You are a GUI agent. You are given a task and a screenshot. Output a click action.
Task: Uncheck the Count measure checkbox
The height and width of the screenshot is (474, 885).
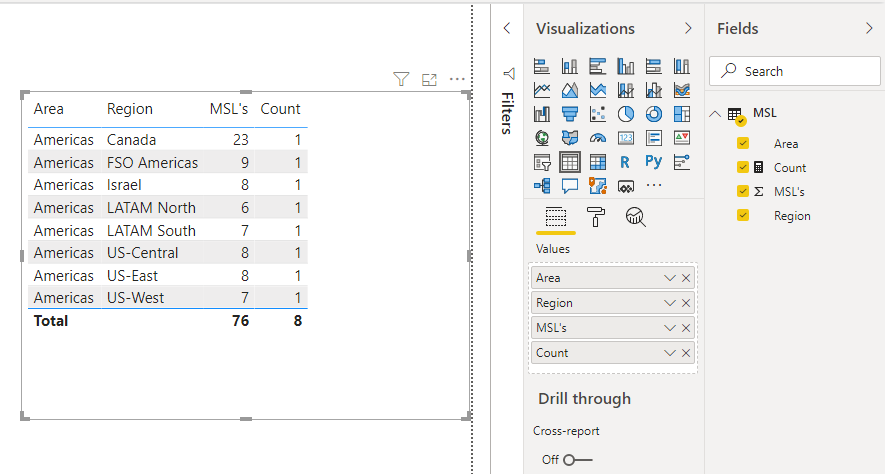(743, 167)
